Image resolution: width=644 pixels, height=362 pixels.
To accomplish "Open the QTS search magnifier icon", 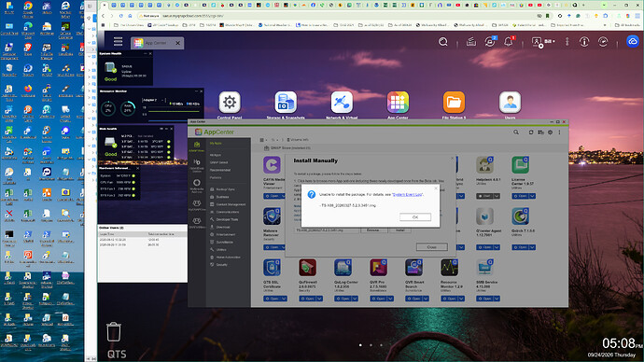I will tap(443, 42).
